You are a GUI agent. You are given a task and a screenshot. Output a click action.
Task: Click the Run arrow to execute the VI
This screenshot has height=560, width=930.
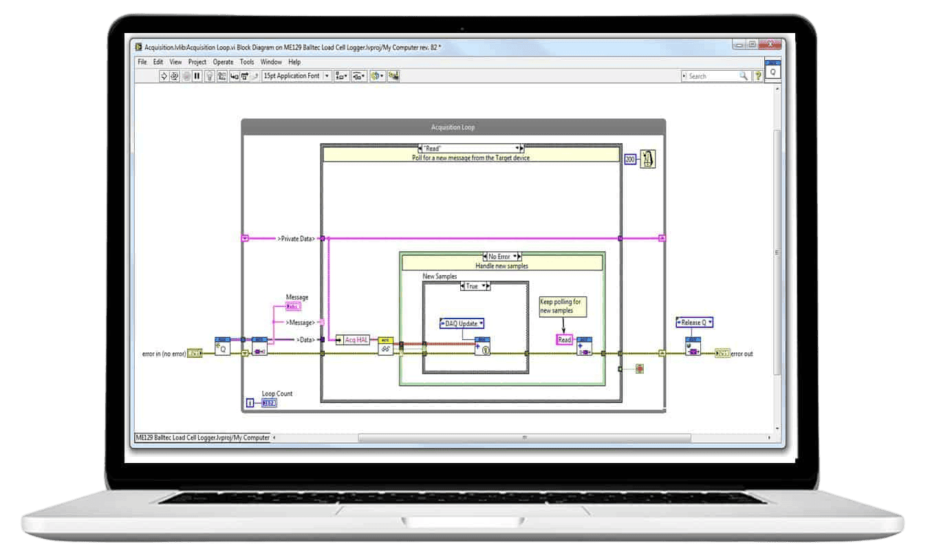click(164, 76)
